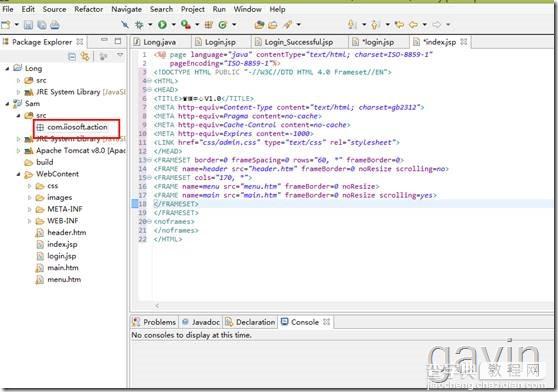Select login.jsp in Package Explorer
Screen dimensions: 558x392
click(56, 256)
